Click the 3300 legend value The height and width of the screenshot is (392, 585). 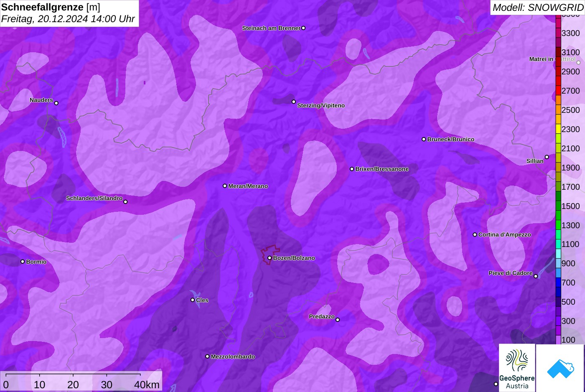[x=571, y=33]
